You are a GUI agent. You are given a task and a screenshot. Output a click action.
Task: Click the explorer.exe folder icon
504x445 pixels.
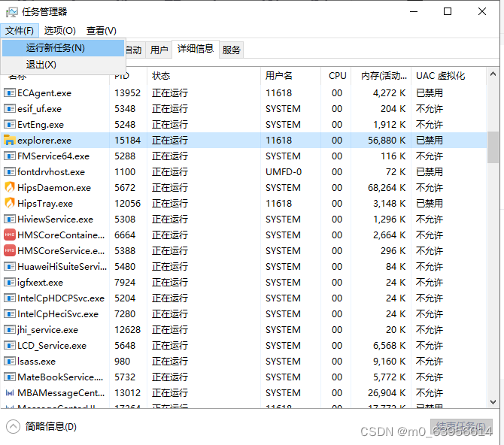pos(10,141)
